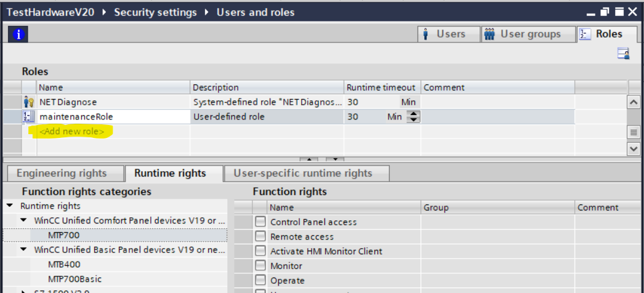Click the Add new role entry
Viewport: 644px width, 293px height.
point(71,132)
